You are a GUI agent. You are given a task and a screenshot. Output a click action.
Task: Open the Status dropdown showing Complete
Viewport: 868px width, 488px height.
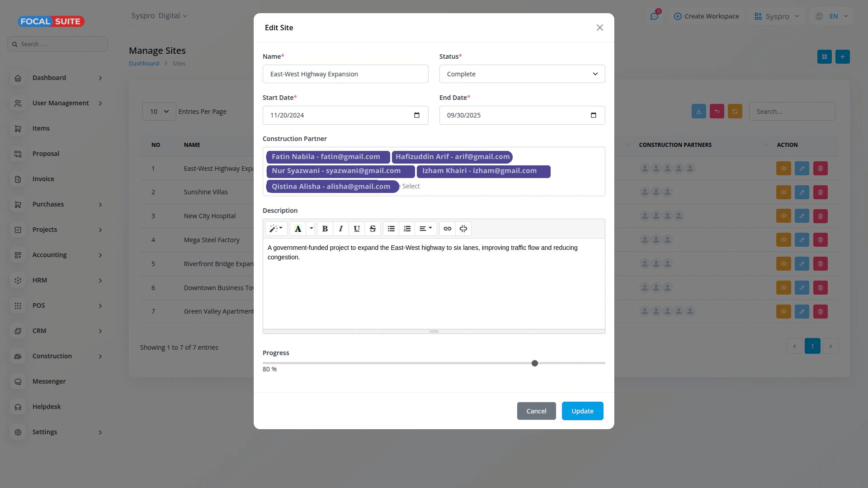click(522, 74)
